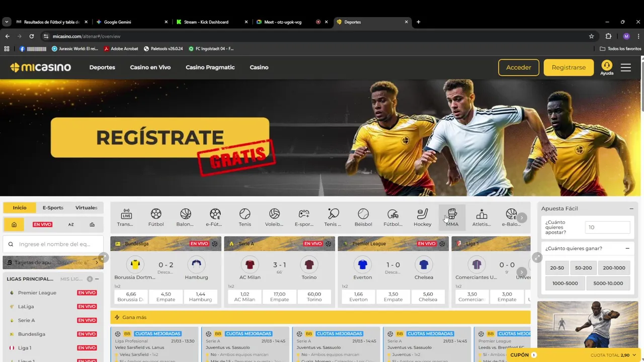Switch to the Inicio tab
The height and width of the screenshot is (362, 644).
[x=20, y=208]
